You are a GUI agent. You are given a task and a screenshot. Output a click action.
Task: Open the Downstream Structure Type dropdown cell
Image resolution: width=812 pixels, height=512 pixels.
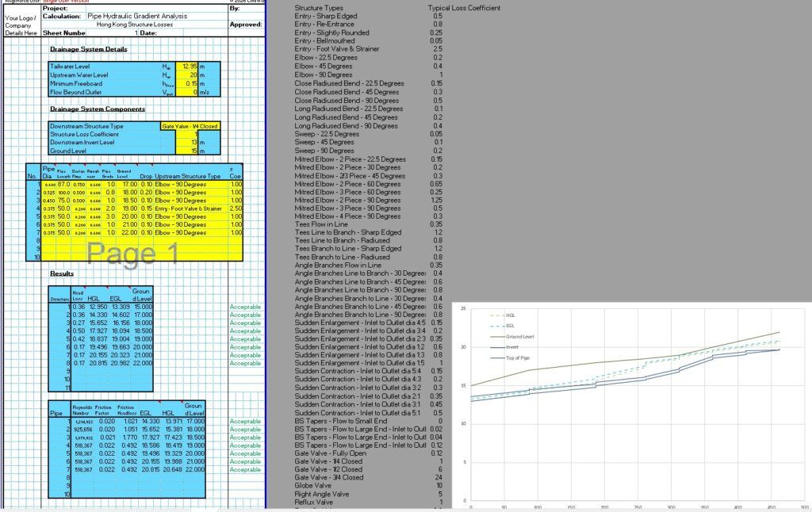click(x=190, y=126)
